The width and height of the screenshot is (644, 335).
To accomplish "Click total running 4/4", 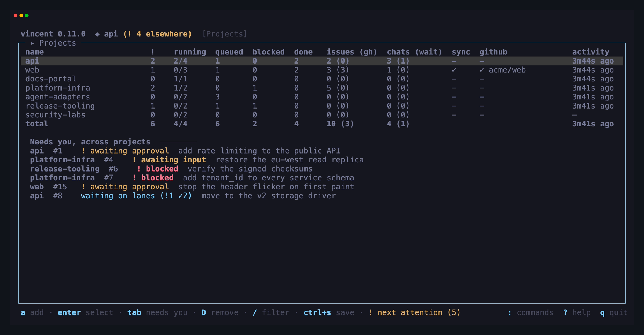I will 180,124.
